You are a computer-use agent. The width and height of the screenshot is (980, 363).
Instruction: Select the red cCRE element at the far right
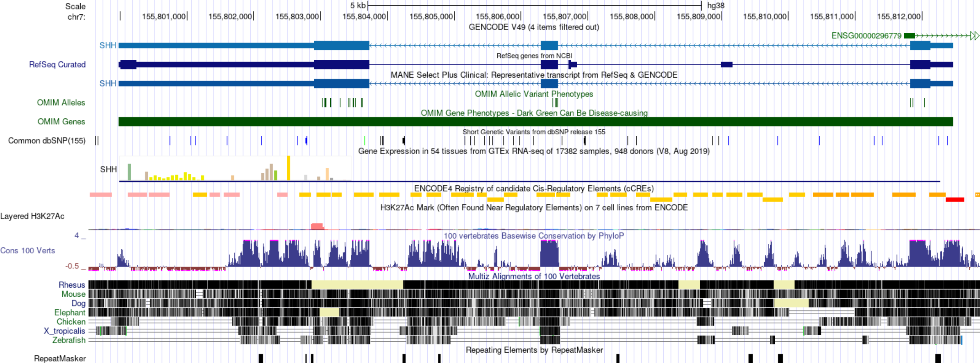[955, 200]
